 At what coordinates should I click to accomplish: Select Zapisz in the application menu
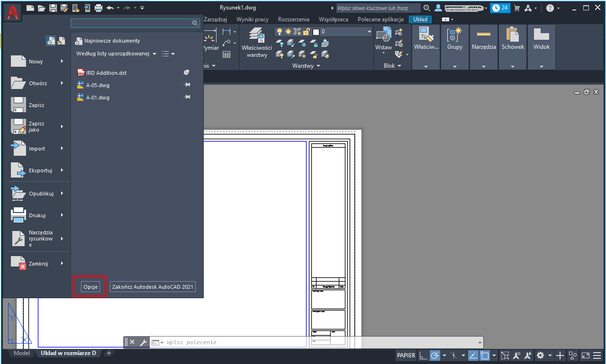click(38, 105)
